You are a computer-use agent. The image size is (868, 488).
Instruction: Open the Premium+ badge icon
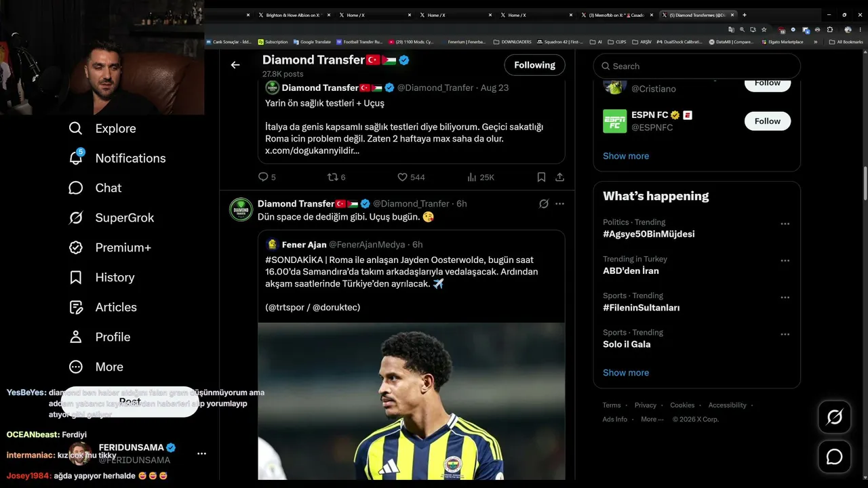[x=76, y=247]
